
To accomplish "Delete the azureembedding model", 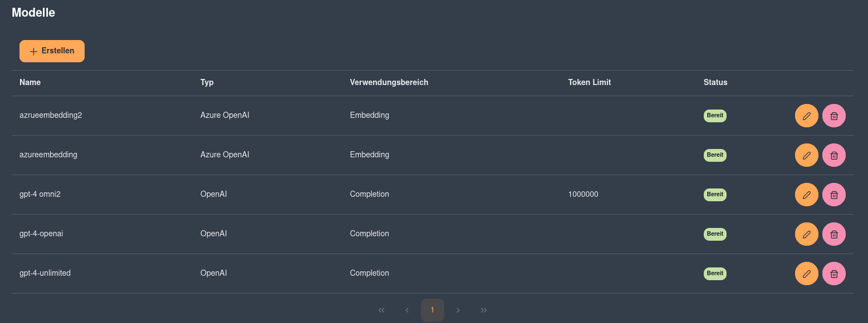I will pos(834,155).
